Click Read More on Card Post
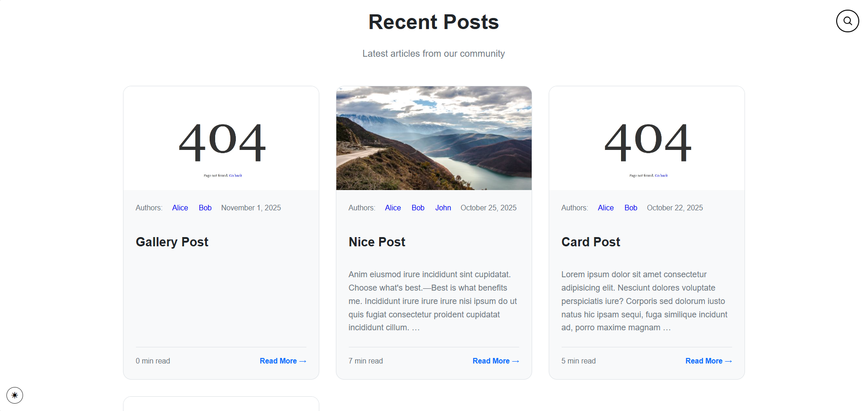The width and height of the screenshot is (868, 411). pyautogui.click(x=708, y=361)
